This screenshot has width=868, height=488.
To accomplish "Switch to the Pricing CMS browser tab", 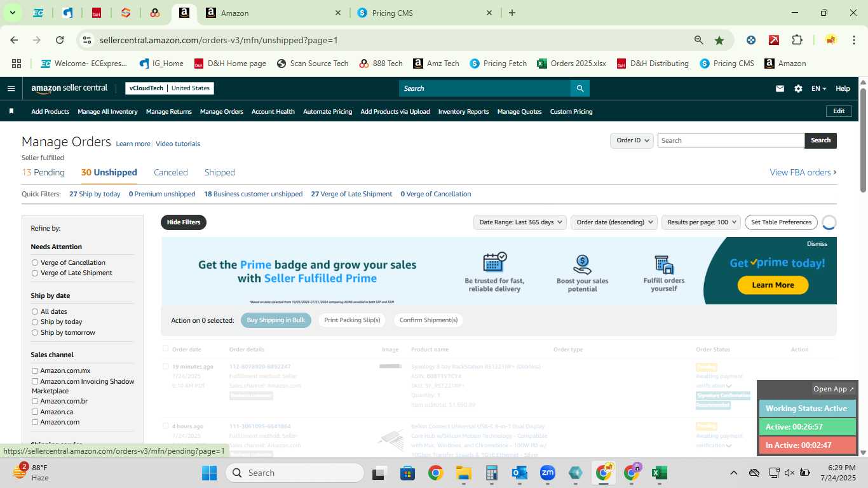I will 423,13.
